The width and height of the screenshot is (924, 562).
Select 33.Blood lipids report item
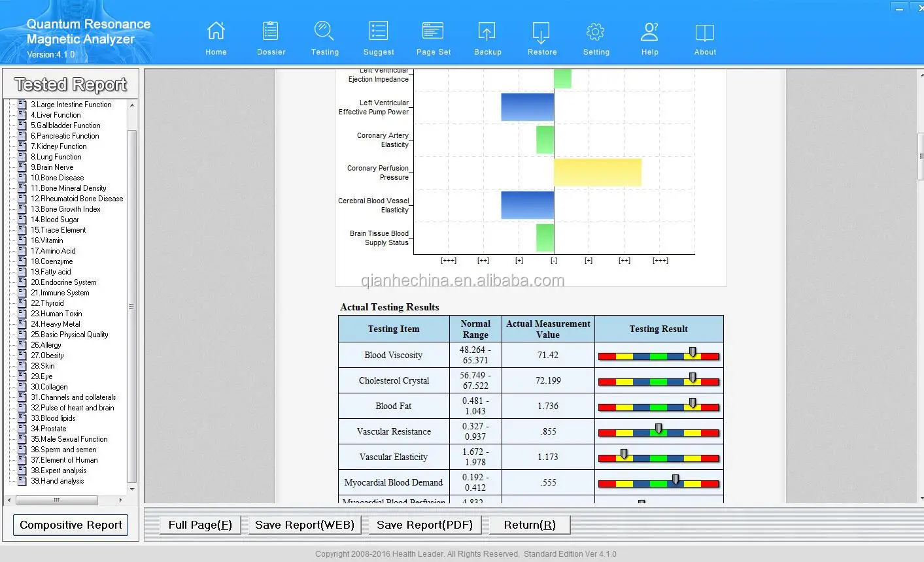pos(53,418)
